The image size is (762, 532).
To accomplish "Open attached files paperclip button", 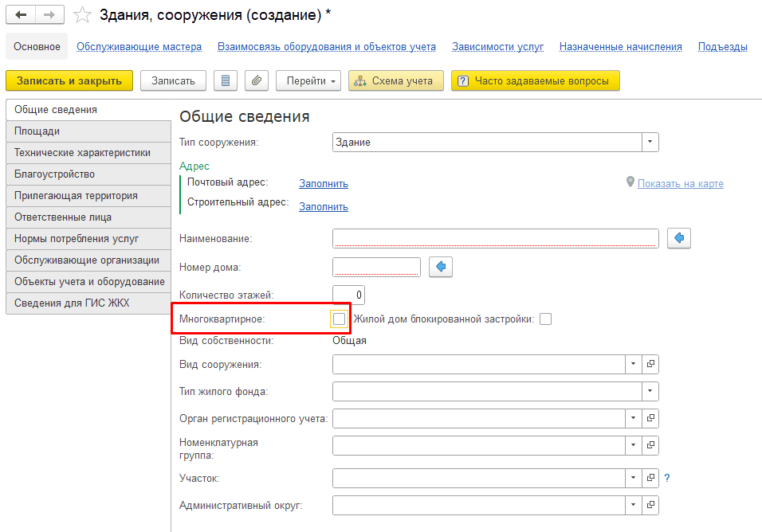I will pos(256,80).
